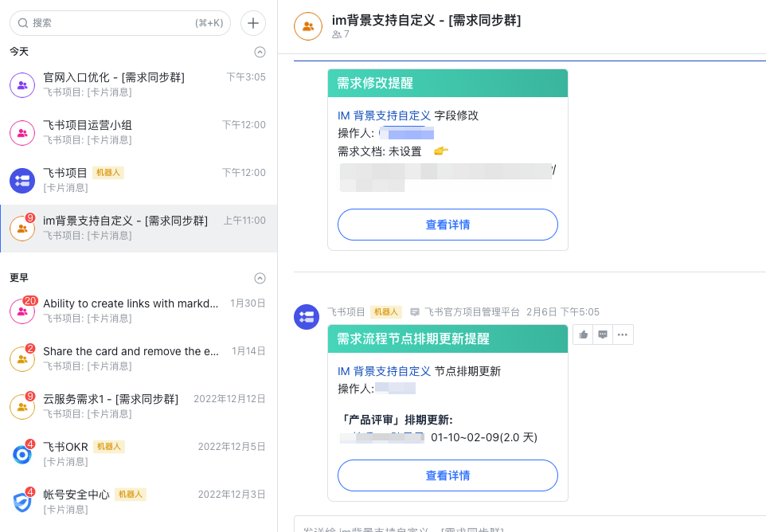Open the 飞书OKR conversation
766x532 pixels.
click(139, 455)
